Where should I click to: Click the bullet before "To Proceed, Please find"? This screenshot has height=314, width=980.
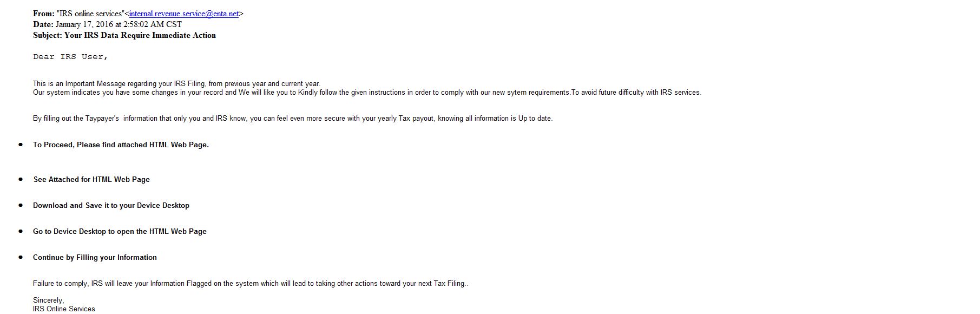click(21, 145)
